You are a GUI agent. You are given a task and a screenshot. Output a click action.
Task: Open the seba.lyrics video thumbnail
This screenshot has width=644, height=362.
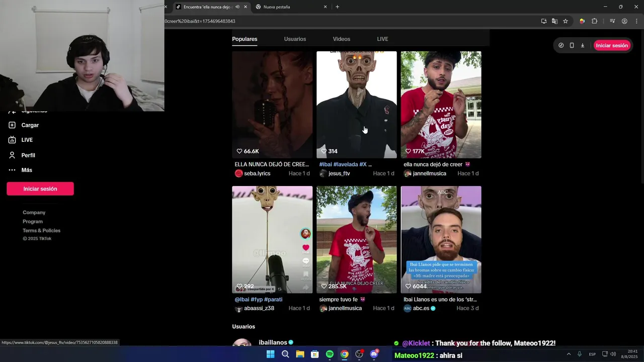pyautogui.click(x=272, y=105)
